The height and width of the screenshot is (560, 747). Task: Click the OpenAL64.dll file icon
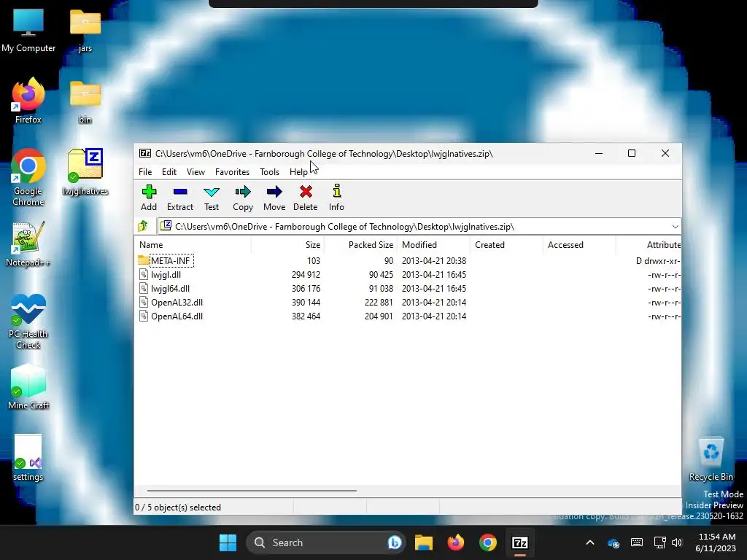[144, 316]
